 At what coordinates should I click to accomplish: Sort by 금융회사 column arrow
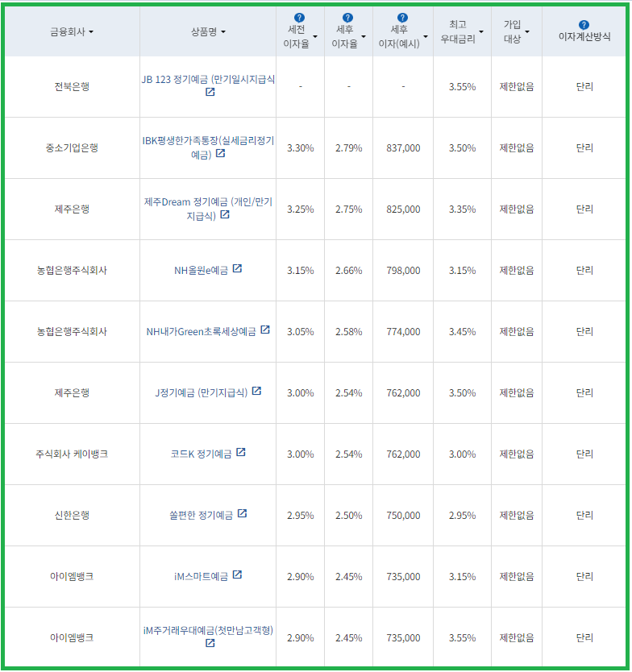(x=91, y=32)
